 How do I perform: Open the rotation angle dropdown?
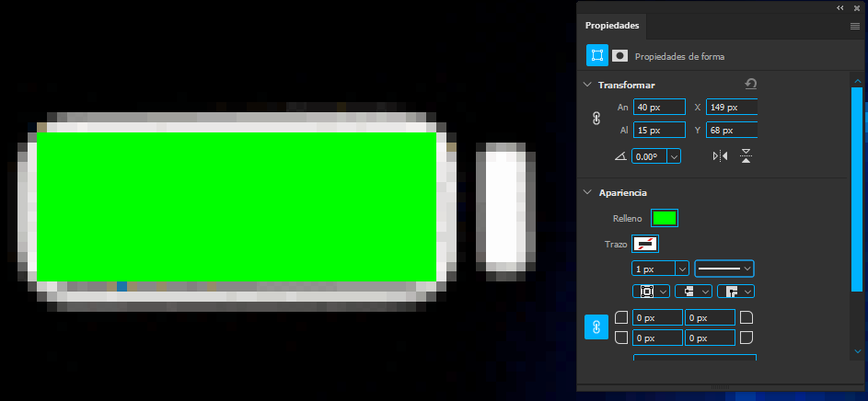pyautogui.click(x=674, y=156)
